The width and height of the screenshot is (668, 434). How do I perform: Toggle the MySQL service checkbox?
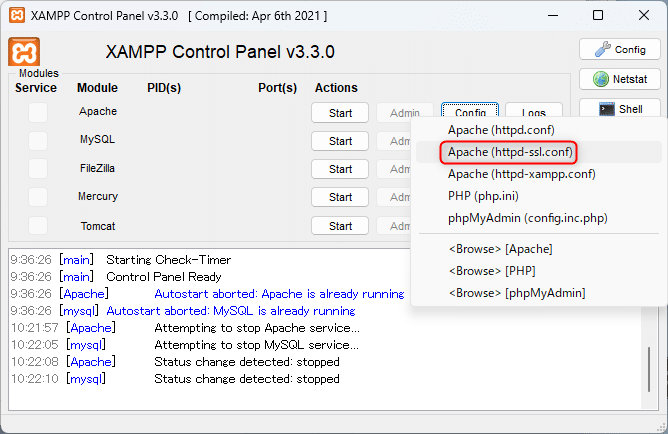point(38,141)
